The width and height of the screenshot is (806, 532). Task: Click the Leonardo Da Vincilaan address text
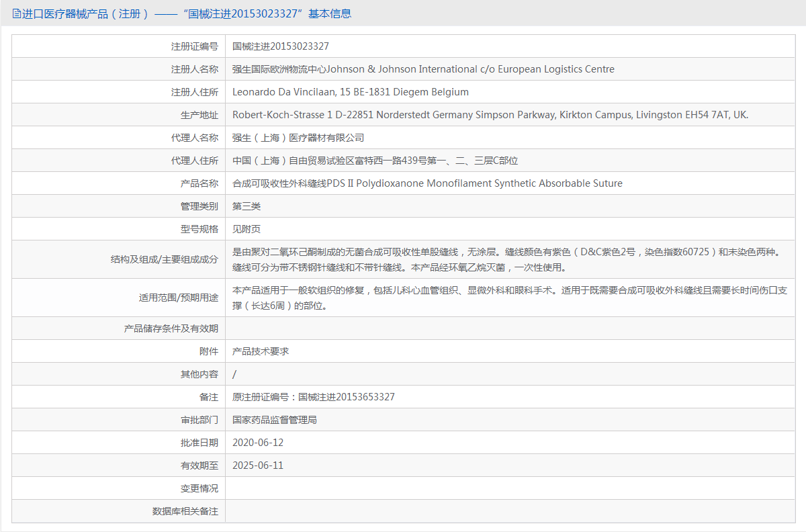pyautogui.click(x=350, y=92)
